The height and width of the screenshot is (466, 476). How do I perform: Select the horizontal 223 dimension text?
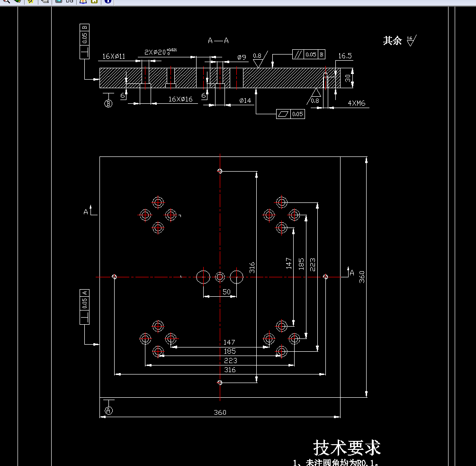tap(230, 361)
